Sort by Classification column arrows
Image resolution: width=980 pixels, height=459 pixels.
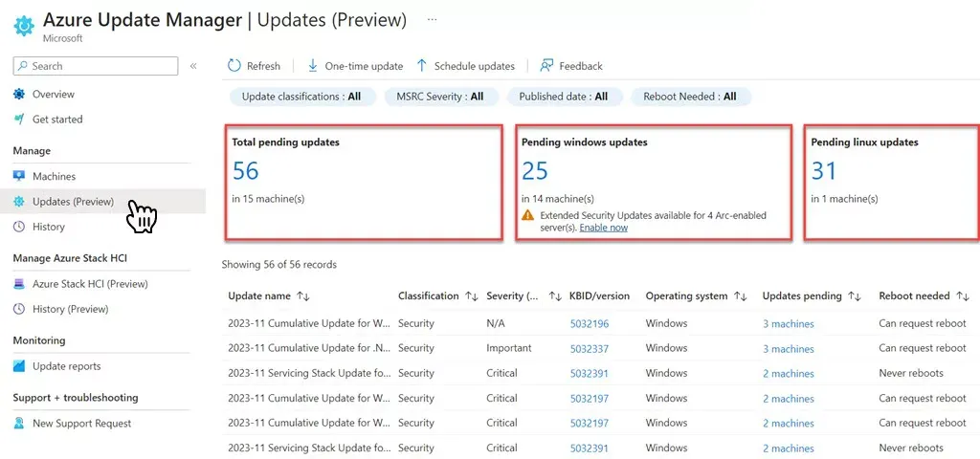point(472,296)
